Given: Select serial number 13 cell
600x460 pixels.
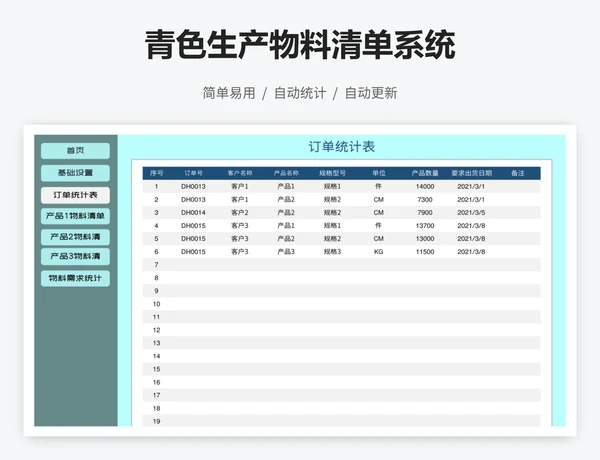Looking at the screenshot, I should click(157, 343).
